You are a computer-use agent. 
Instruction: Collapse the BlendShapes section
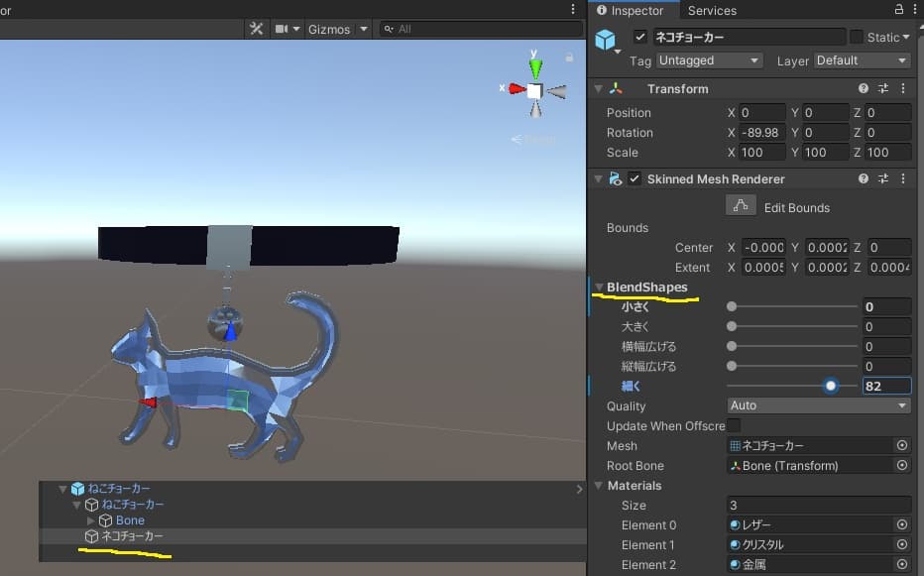pos(599,287)
